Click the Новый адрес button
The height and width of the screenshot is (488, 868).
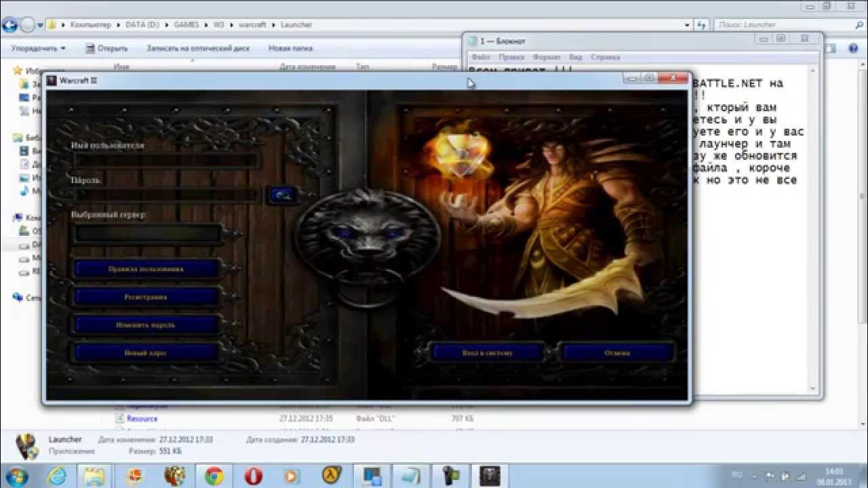[146, 353]
